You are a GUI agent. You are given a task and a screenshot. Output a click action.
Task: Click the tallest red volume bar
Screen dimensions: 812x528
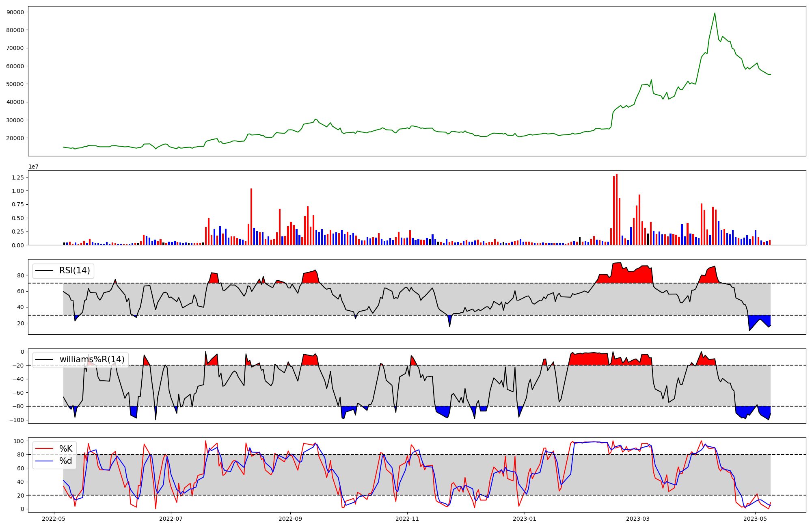617,209
